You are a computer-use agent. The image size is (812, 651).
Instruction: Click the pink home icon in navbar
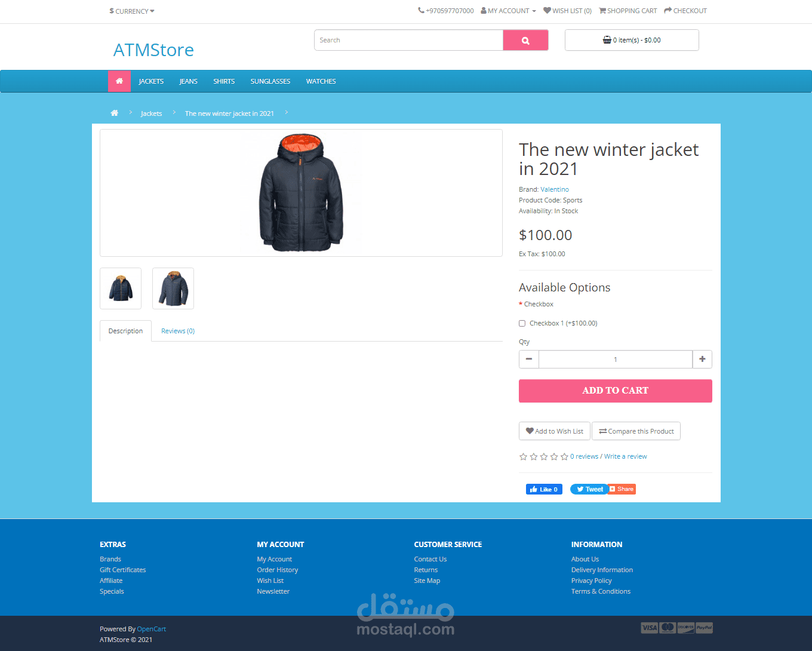click(119, 81)
